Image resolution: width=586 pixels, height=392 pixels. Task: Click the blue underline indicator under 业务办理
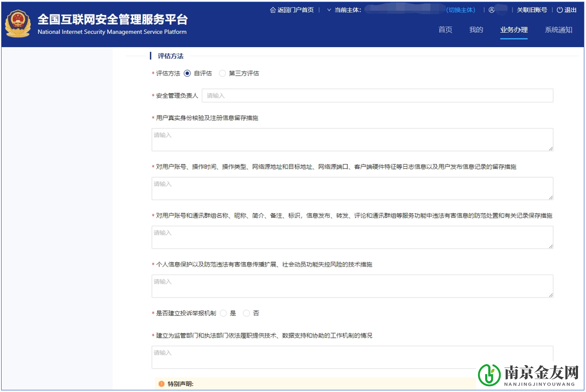(514, 38)
